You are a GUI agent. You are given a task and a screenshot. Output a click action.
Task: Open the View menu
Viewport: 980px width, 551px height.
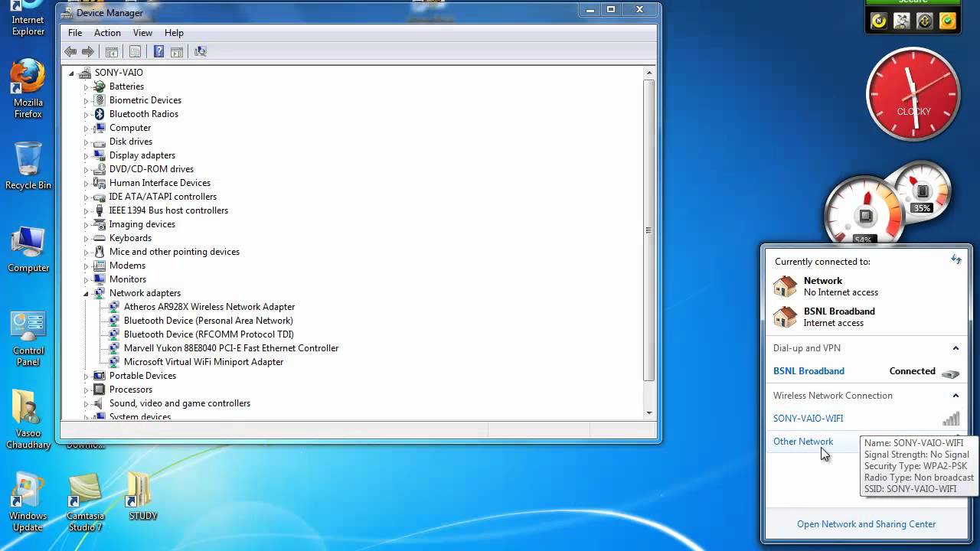coord(142,33)
